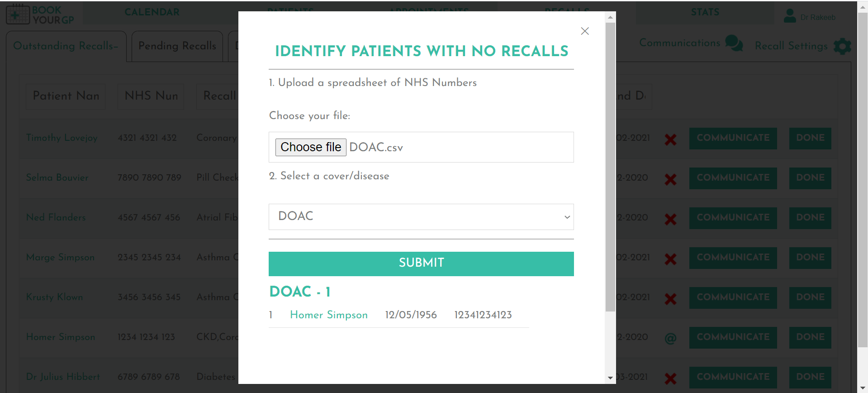Open the DOAC cover/disease dropdown
The width and height of the screenshot is (868, 393).
[x=421, y=217]
